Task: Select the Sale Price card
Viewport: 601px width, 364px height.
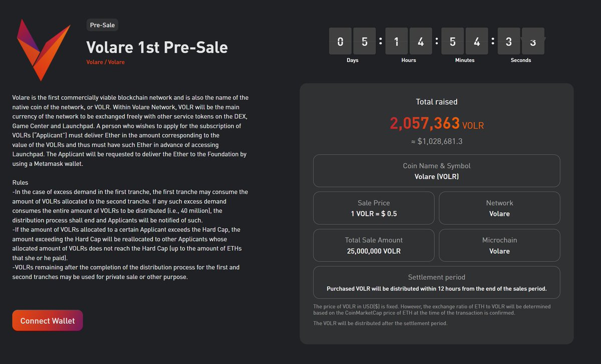Action: click(374, 208)
